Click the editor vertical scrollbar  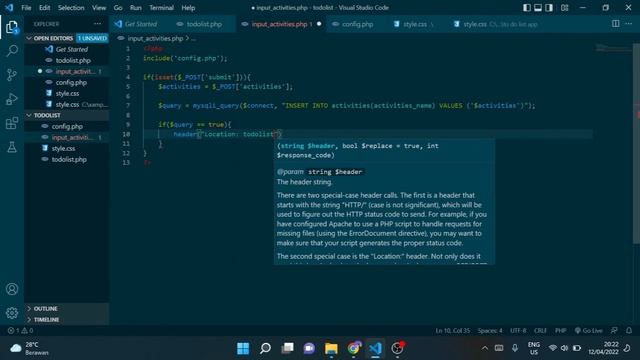pyautogui.click(x=636, y=143)
